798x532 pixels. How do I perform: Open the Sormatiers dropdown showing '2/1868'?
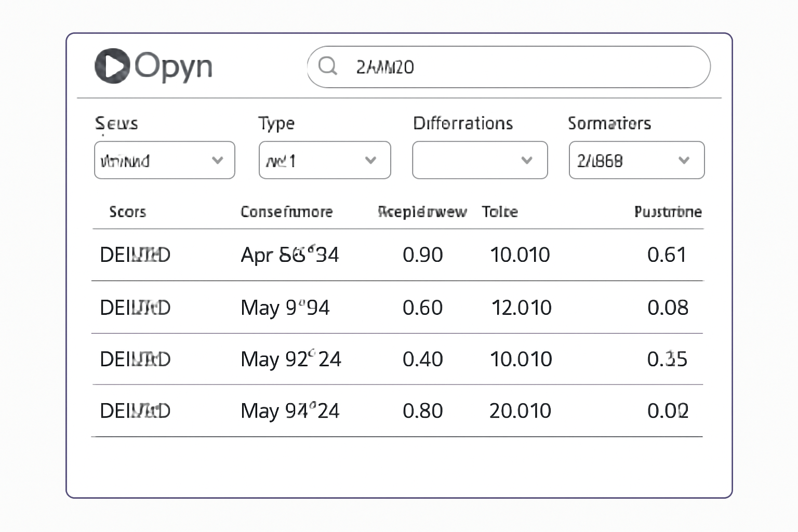636,160
